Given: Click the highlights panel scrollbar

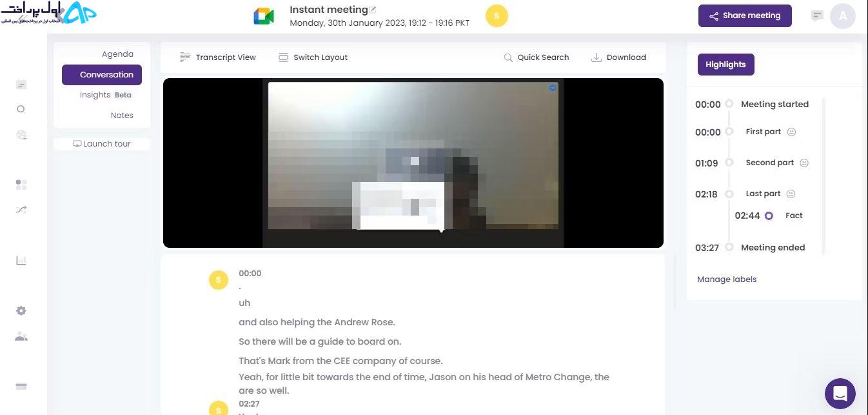Looking at the screenshot, I should point(824,176).
